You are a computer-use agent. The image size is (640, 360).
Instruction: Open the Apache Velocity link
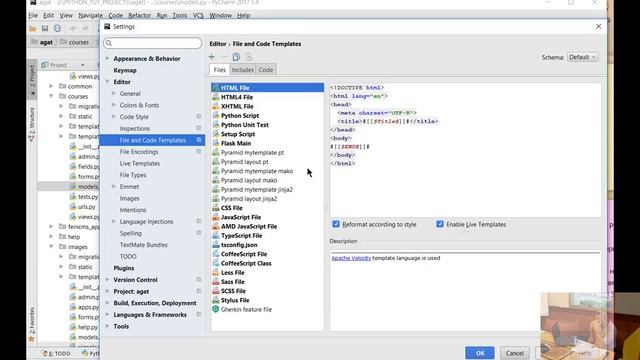(351, 258)
